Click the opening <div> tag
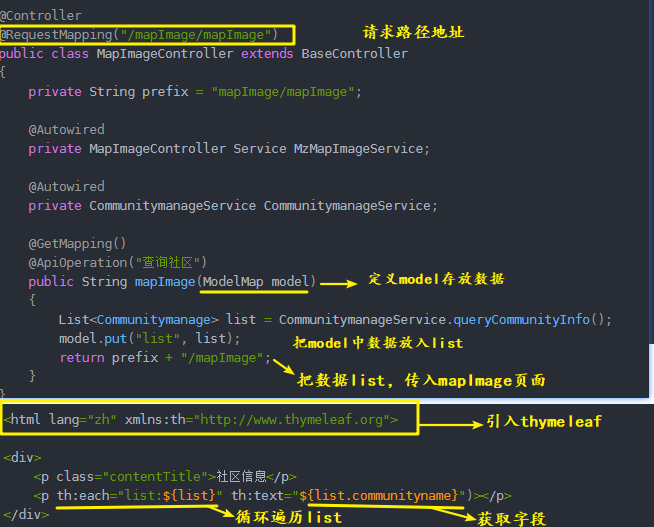The image size is (654, 527). click(23, 457)
